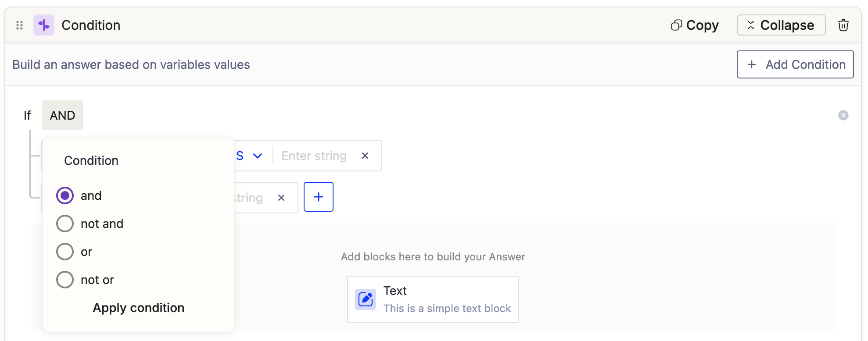
Task: Click the Enter string input field
Action: (314, 156)
